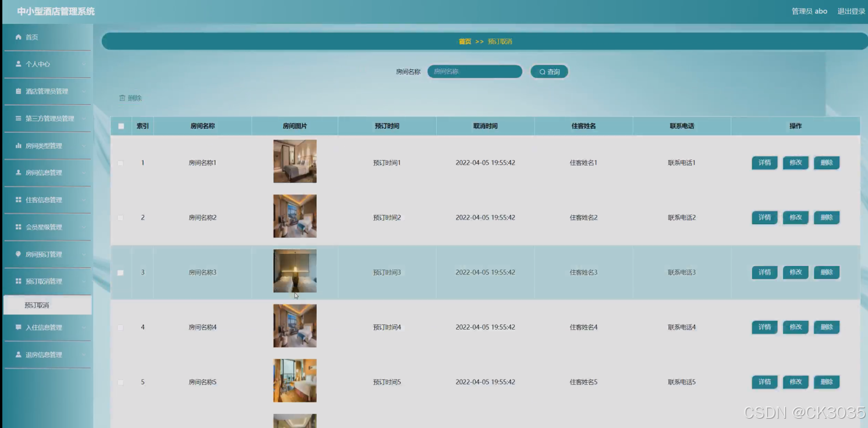Open 详情 for row 房间名称1
Screen dimensions: 868x428
(764, 163)
